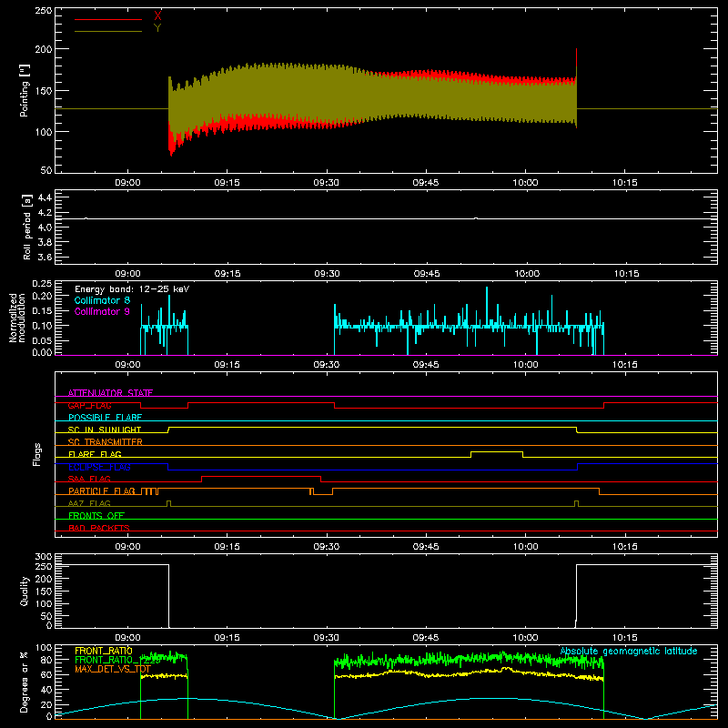
Task: Click the FRONTS_OFF flag label
Action: pyautogui.click(x=96, y=515)
